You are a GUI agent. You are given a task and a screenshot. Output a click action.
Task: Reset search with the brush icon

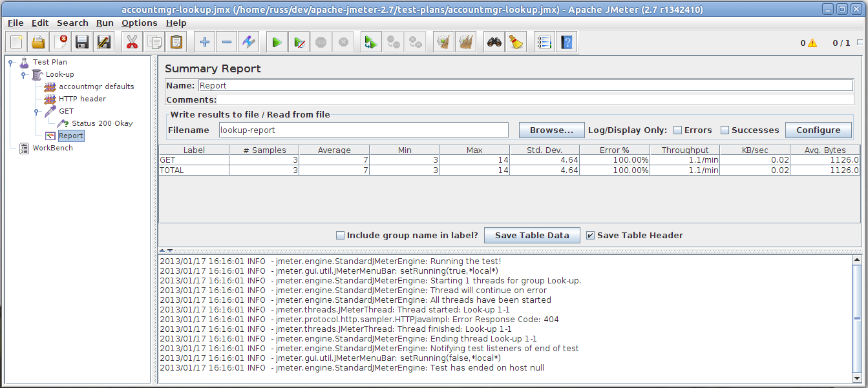click(x=516, y=43)
